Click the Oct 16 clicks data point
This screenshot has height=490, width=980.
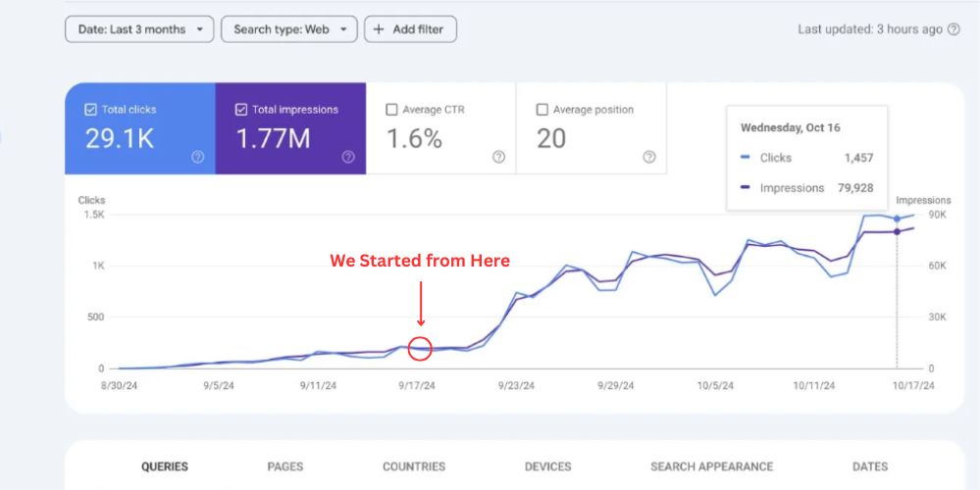pos(897,219)
